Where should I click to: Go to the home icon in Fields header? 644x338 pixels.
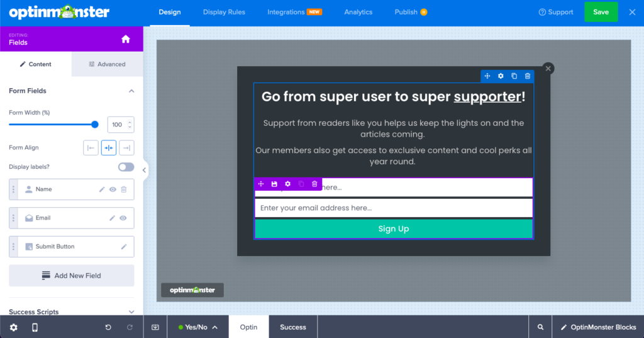click(126, 39)
